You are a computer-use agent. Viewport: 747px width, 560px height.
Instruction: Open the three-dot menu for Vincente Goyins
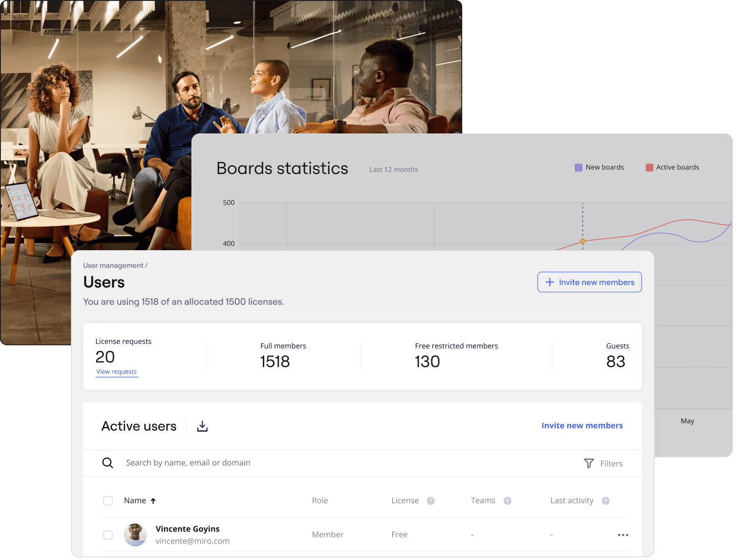coord(623,535)
